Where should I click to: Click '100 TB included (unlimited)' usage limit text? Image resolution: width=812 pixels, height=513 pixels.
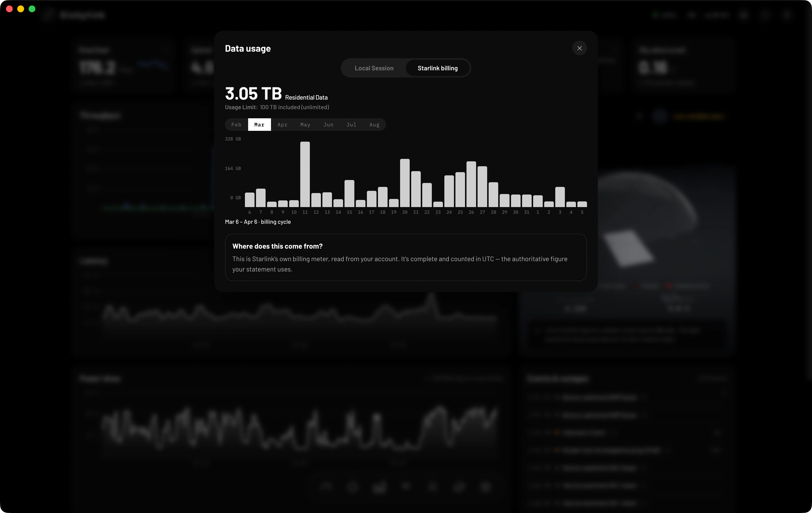tap(294, 107)
